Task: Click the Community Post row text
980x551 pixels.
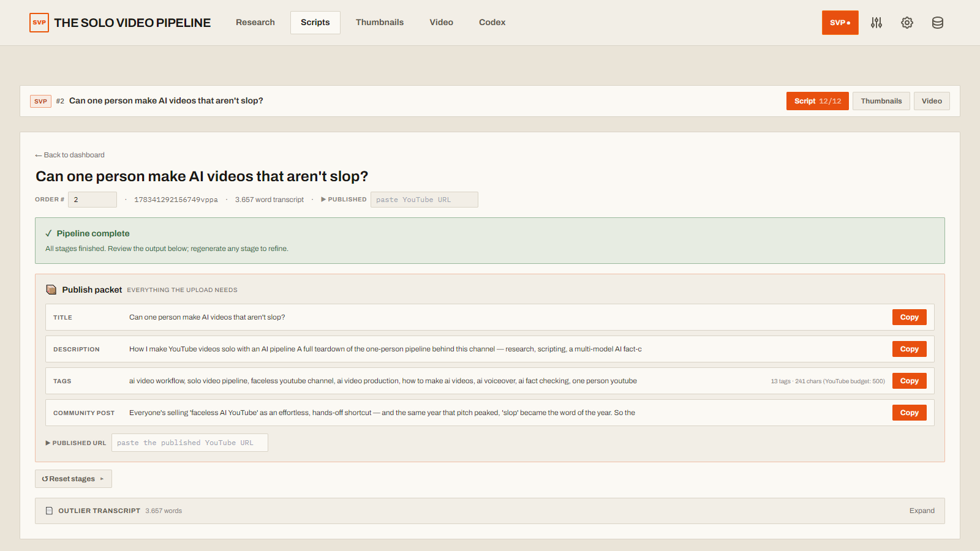Action: 382,413
